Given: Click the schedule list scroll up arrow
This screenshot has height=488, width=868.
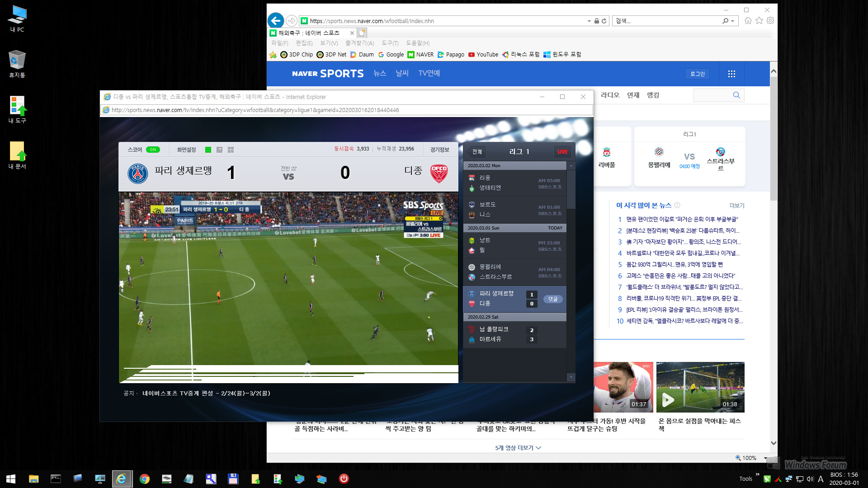Looking at the screenshot, I should coord(571,166).
